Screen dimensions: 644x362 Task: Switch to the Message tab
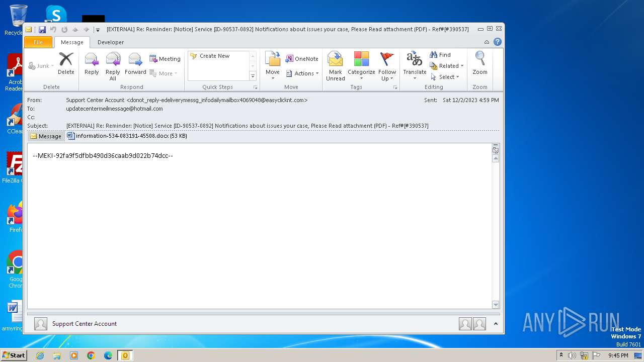(x=72, y=42)
